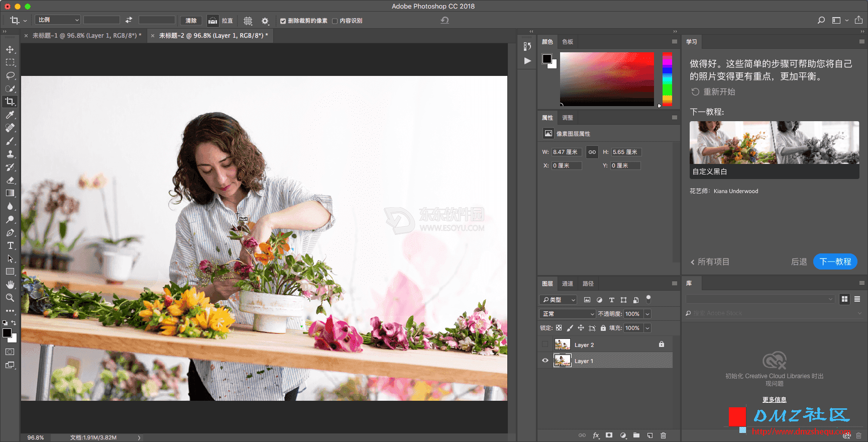Add a layer mask
Image resolution: width=868 pixels, height=442 pixels.
tap(609, 435)
